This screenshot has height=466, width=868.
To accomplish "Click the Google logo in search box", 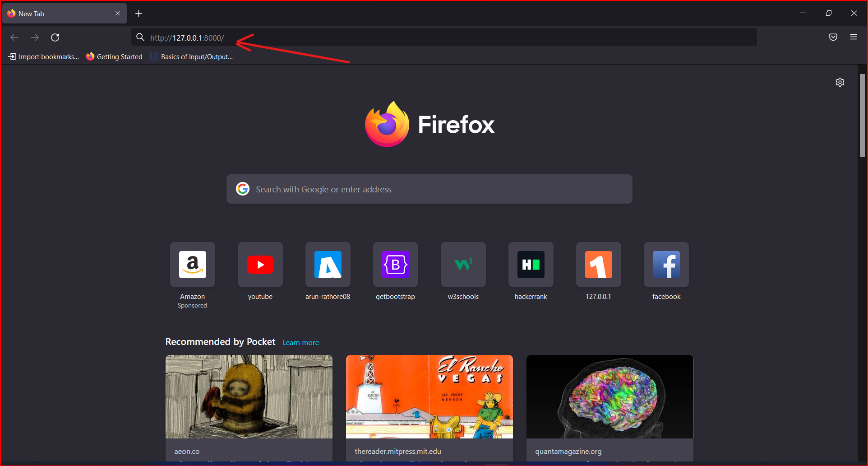I will [243, 189].
